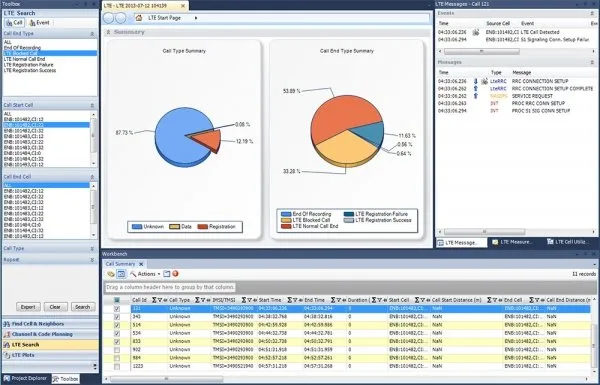Open the Channel & Code Planning panel
Screen dimensions: 600x385
click(50, 334)
